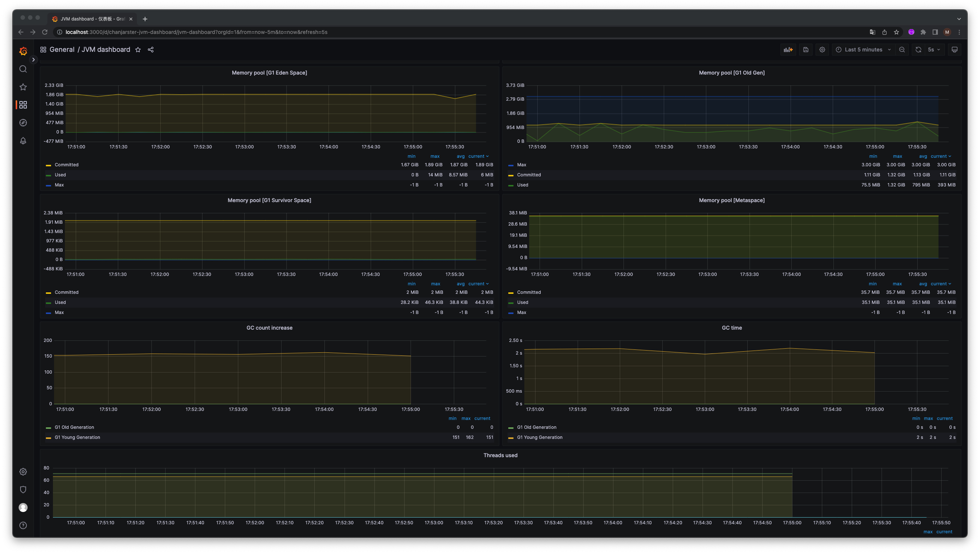The image size is (980, 553).
Task: Change G1 Old Generation color in GC time
Action: [511, 428]
